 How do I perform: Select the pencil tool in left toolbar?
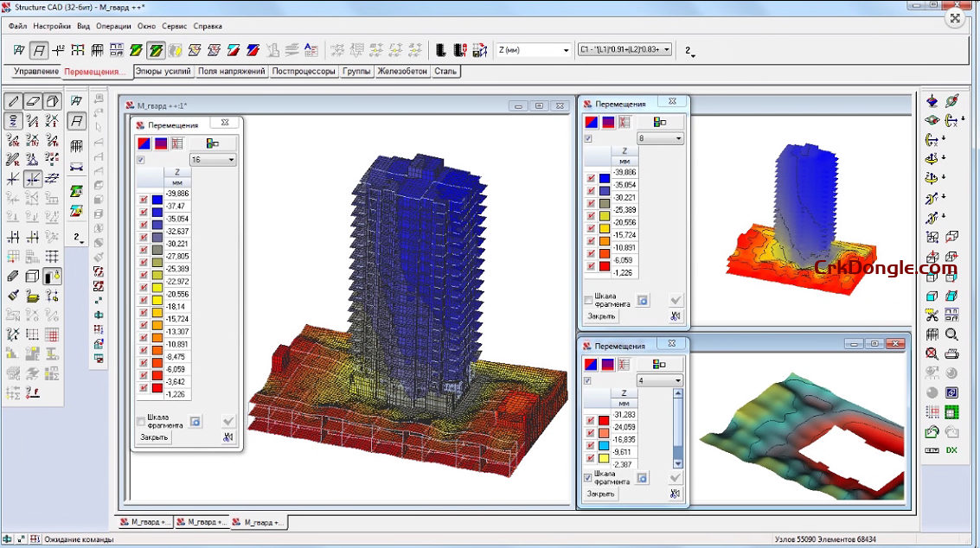pos(14,101)
